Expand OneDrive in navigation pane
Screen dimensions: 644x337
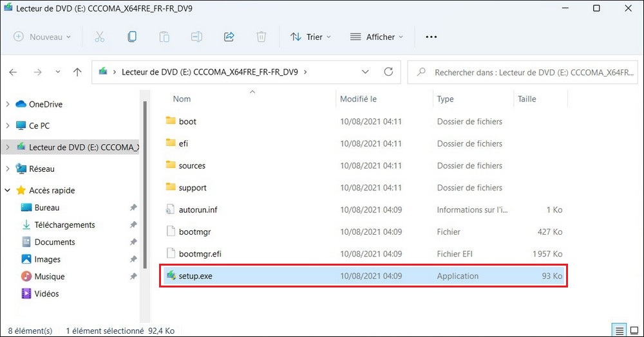8,104
